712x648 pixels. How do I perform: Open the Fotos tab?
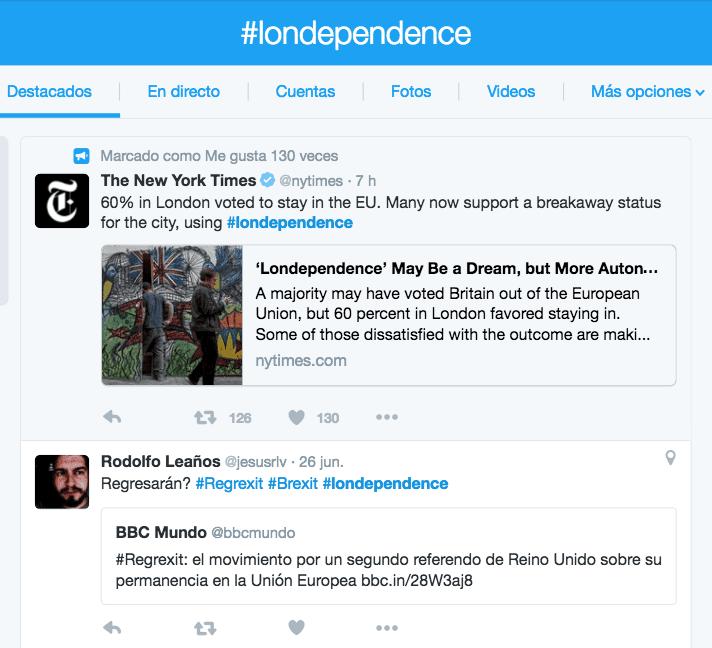click(411, 92)
